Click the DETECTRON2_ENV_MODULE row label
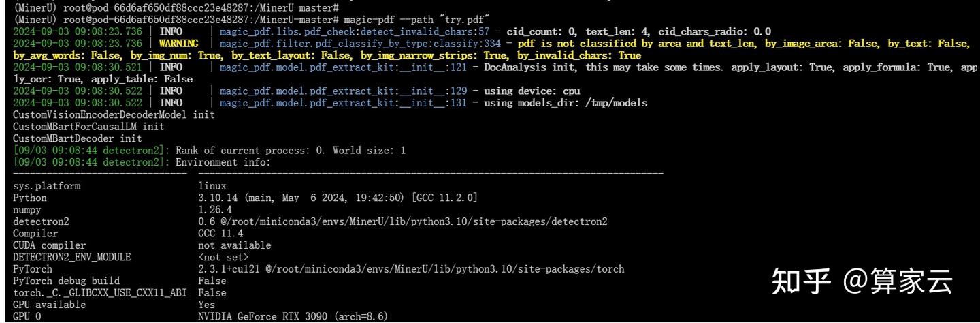The image size is (980, 323). 72,257
